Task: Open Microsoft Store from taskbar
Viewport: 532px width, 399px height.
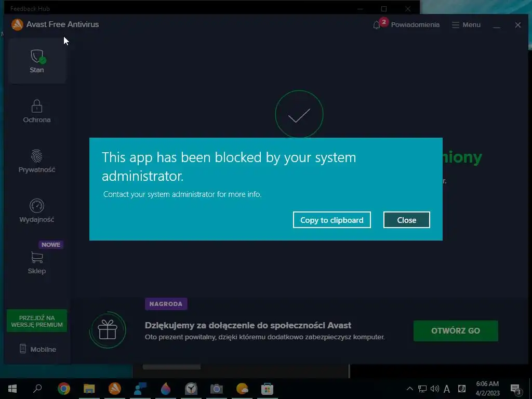Action: [x=268, y=389]
